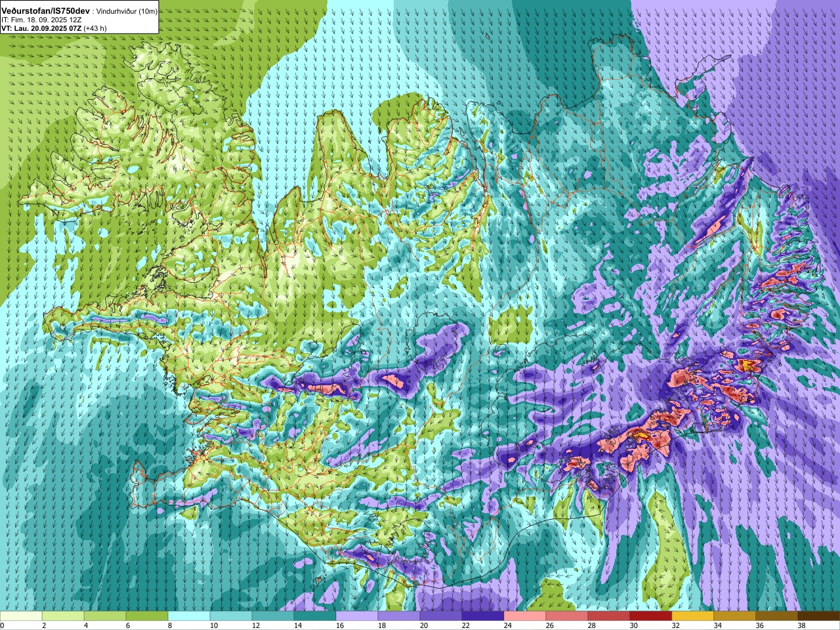This screenshot has width=840, height=630.
Task: Click the legend scale number 14
Action: point(298,625)
